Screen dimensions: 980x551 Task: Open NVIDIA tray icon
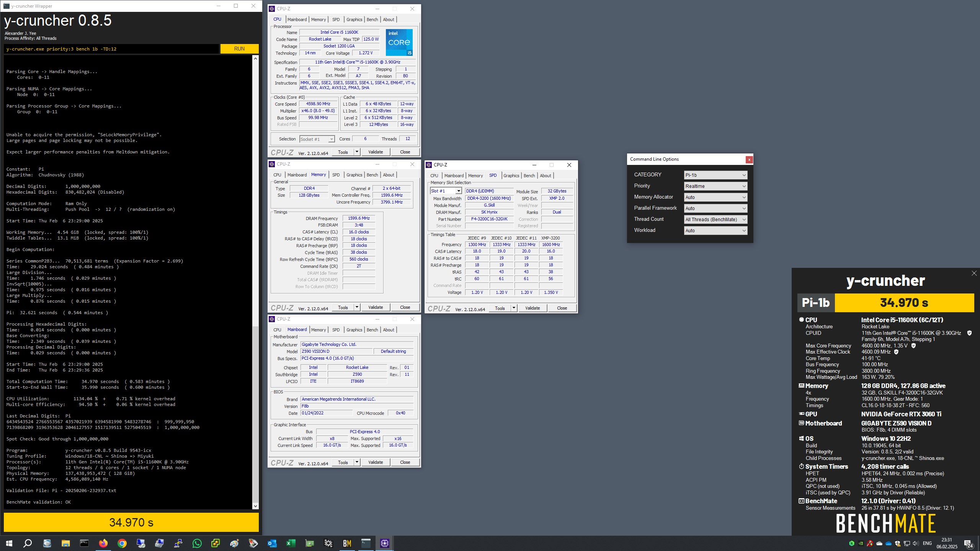pyautogui.click(x=861, y=543)
